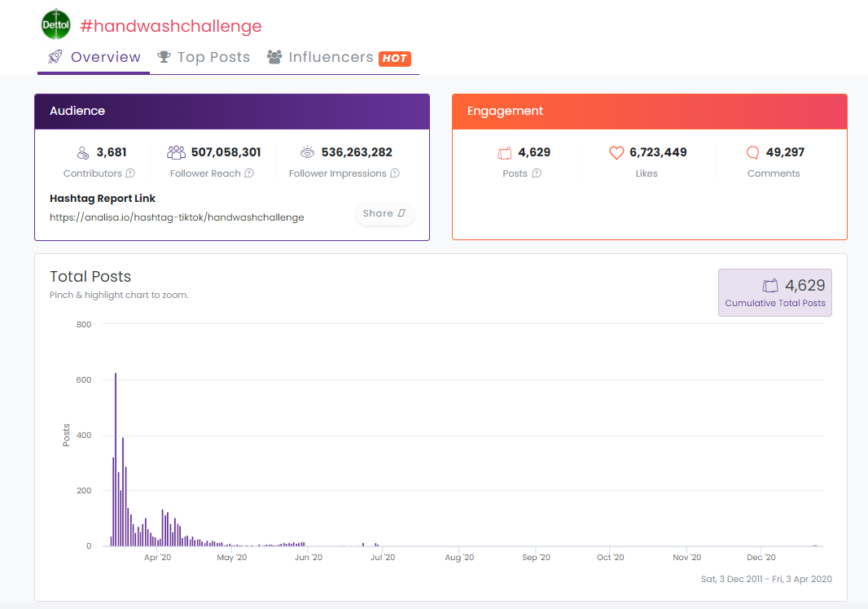Open the analisa.io hashtag report link
The width and height of the screenshot is (868, 609).
coord(177,217)
